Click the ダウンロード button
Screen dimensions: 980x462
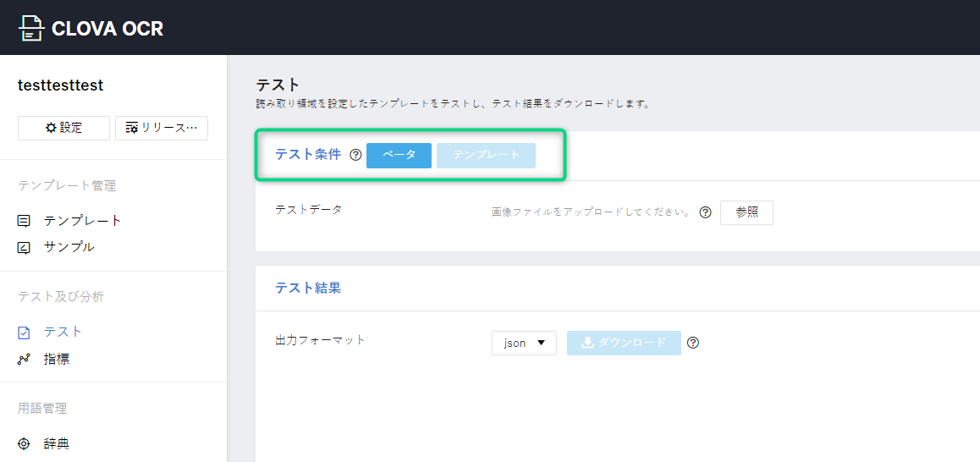point(624,343)
